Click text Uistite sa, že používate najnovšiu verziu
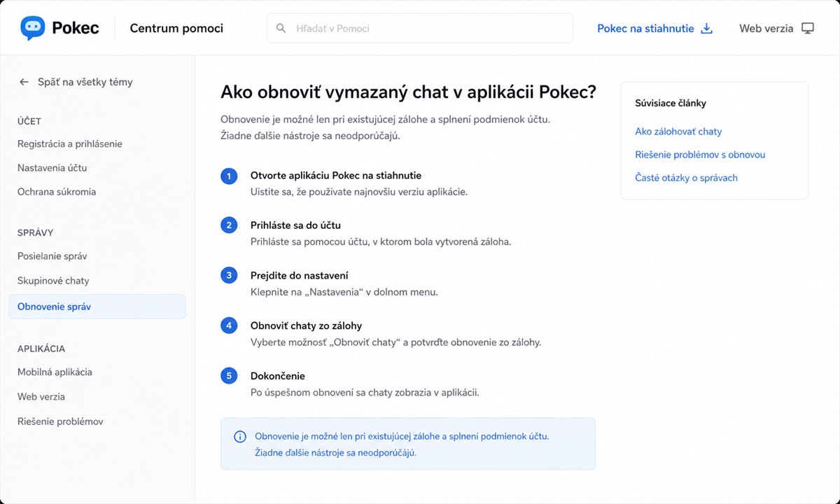Image resolution: width=840 pixels, height=504 pixels. pos(359,192)
